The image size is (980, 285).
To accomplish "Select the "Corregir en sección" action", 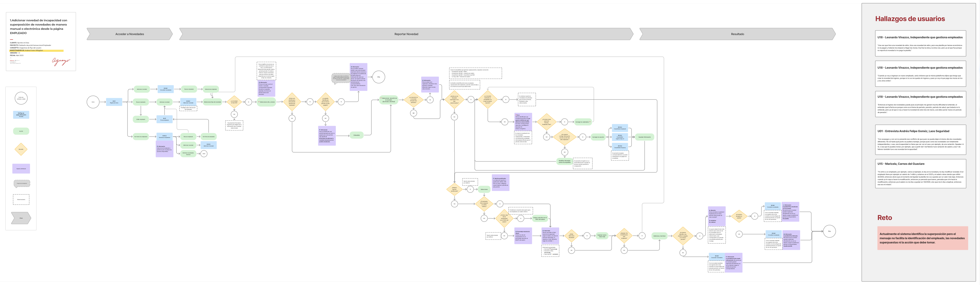I will coord(598,137).
